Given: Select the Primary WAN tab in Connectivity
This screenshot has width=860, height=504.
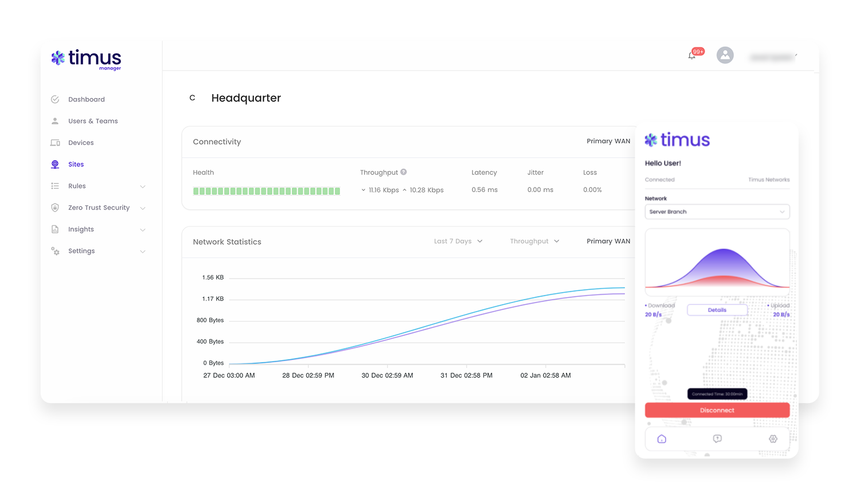Looking at the screenshot, I should point(608,140).
